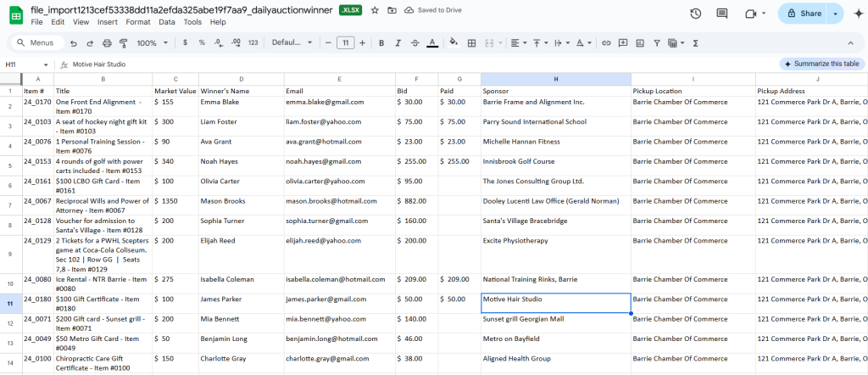Toggle strikethrough formatting
Screen dimensions: 868x375
click(x=415, y=42)
